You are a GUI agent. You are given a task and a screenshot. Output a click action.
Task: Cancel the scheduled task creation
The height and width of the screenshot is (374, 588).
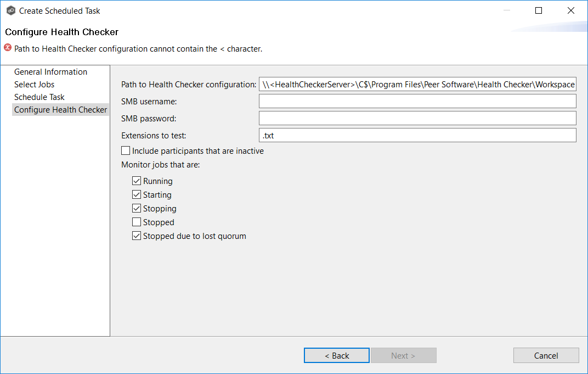[x=546, y=355]
